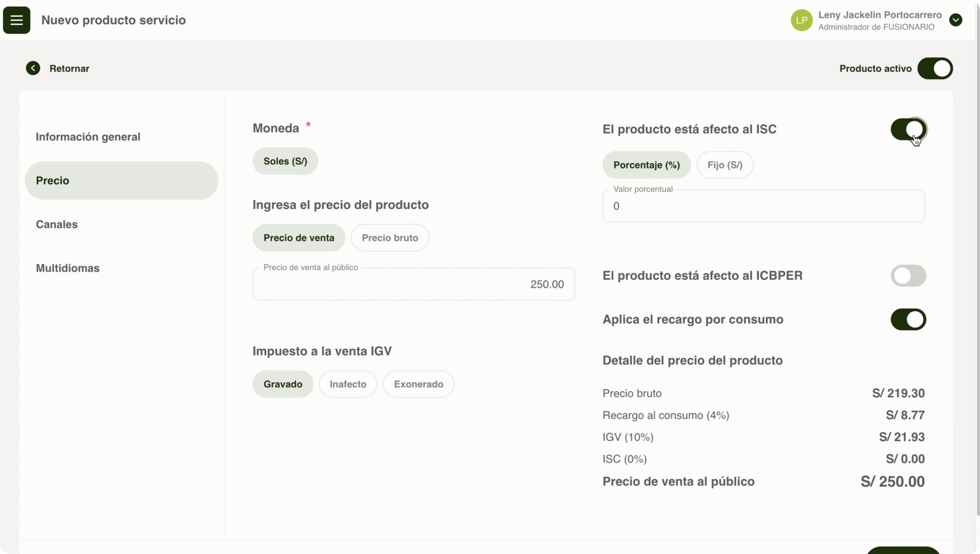Select the Precio bruto option
The width and height of the screenshot is (980, 554).
coord(389,237)
